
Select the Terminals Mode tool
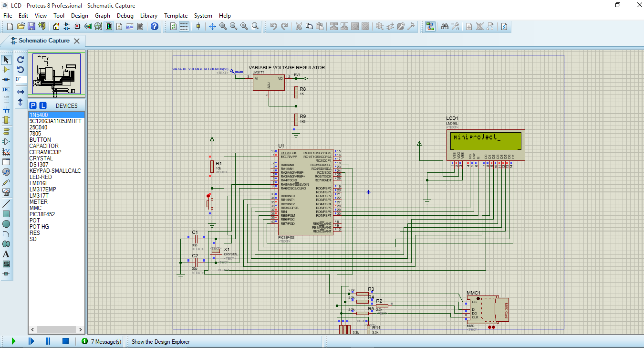pyautogui.click(x=6, y=131)
